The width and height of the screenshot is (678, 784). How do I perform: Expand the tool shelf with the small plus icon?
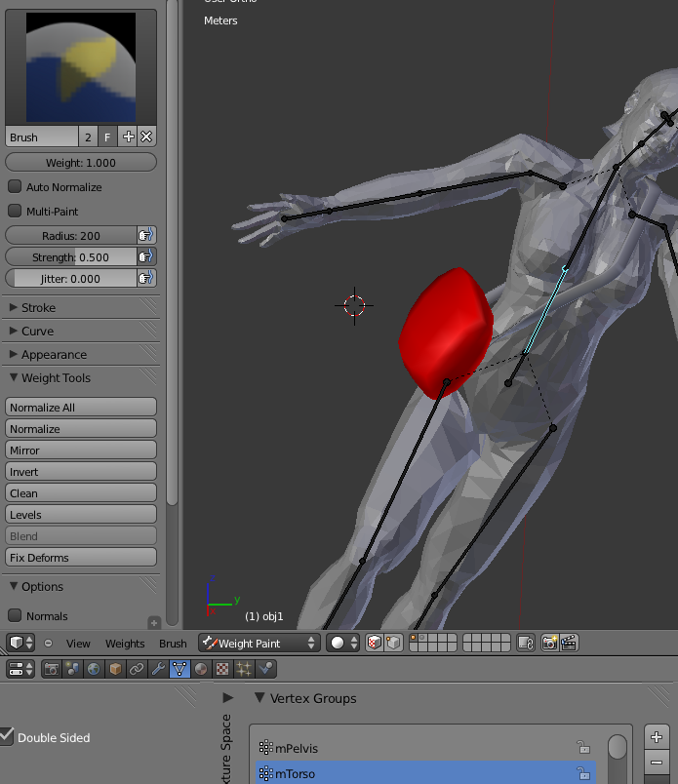(x=153, y=622)
